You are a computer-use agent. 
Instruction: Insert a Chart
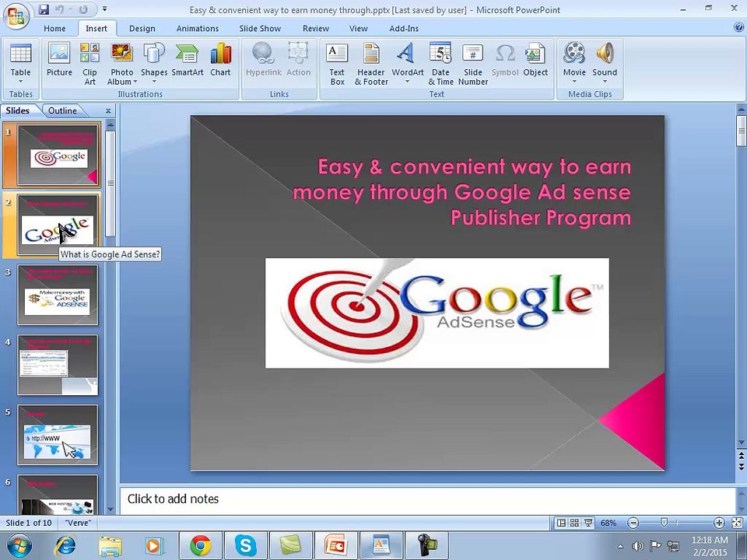point(220,60)
